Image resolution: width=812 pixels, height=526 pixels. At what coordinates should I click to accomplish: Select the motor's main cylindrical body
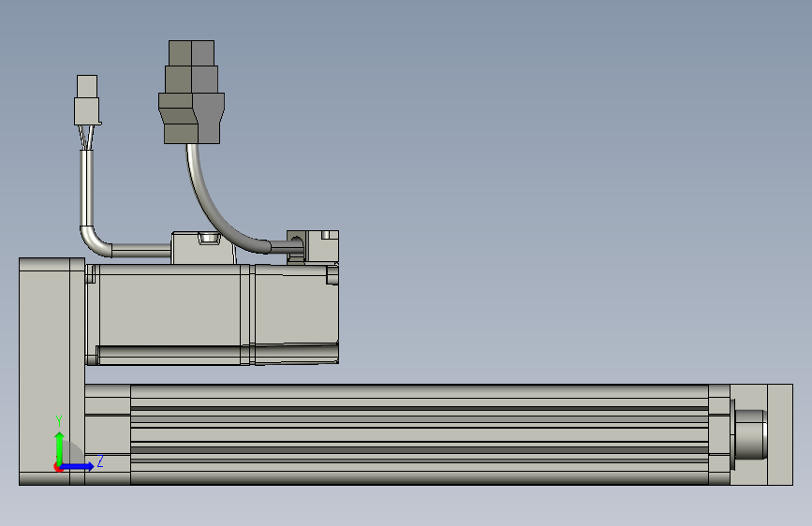point(169,314)
